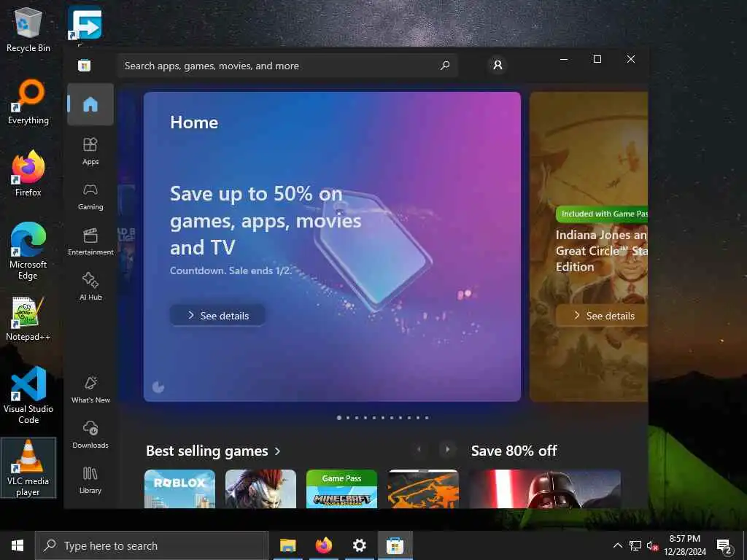Click See details on the 50% sale banner
Viewport: 747px width, 560px height.
(217, 315)
